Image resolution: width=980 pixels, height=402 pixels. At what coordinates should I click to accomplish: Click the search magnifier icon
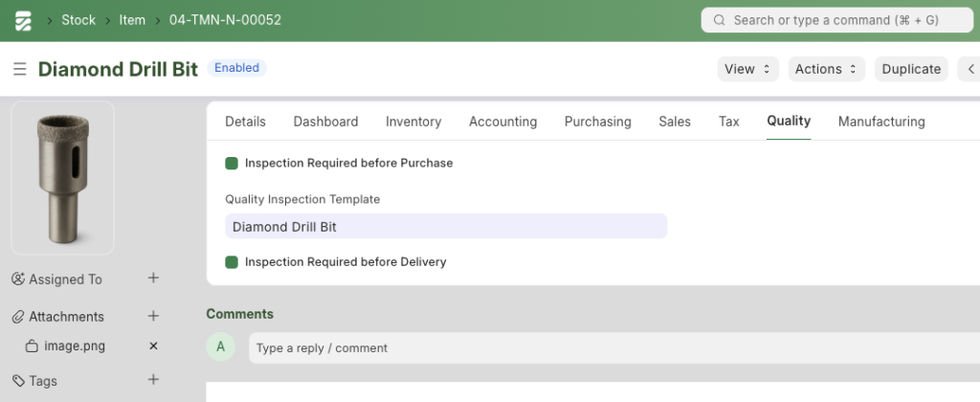click(719, 20)
